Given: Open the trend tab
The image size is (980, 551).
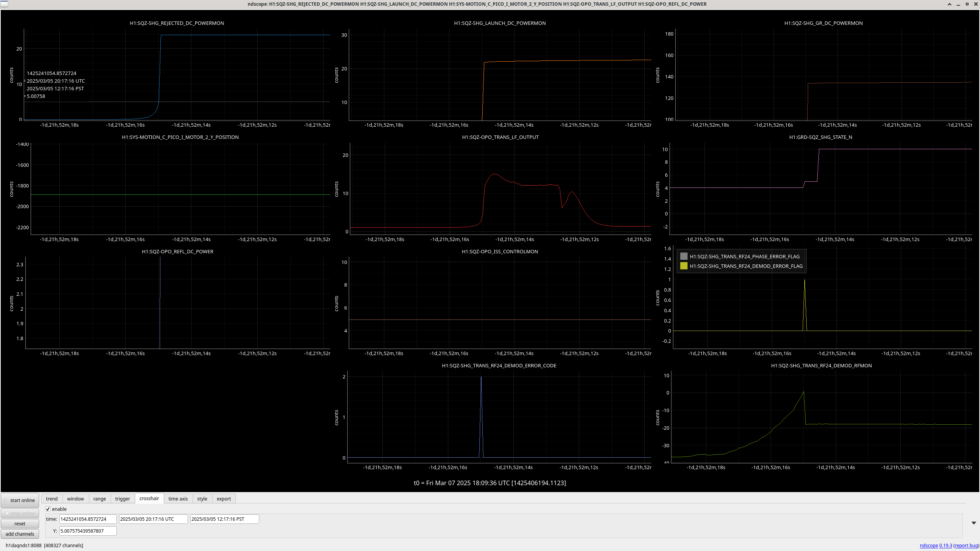Looking at the screenshot, I should pos(52,499).
